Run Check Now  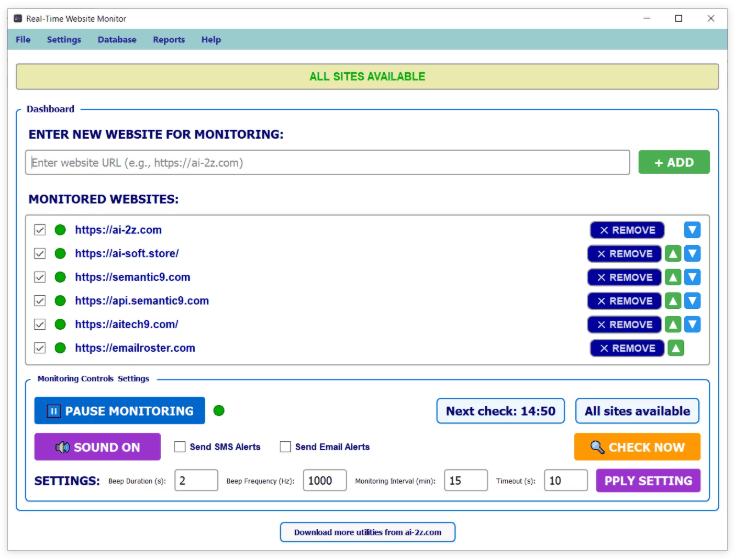click(x=637, y=447)
